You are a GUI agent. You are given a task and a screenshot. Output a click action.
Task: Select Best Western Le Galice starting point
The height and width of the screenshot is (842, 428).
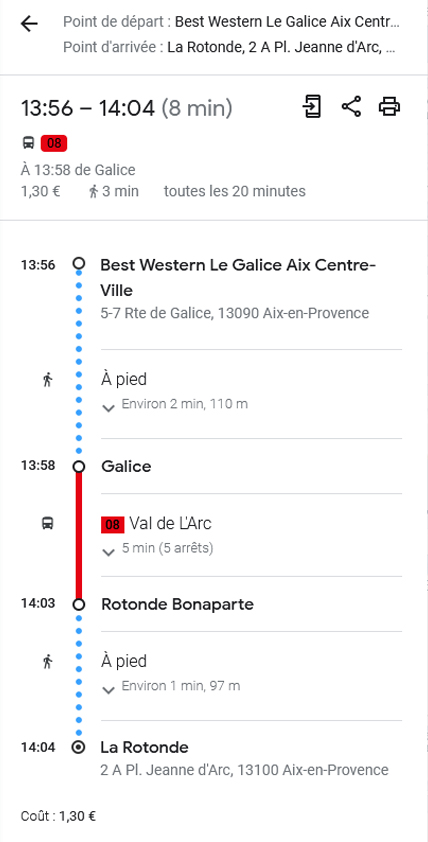(x=238, y=278)
